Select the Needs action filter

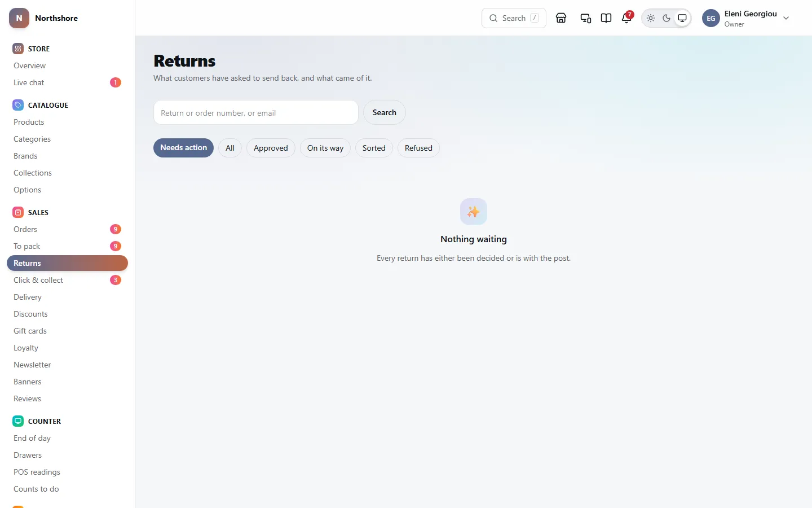tap(183, 148)
